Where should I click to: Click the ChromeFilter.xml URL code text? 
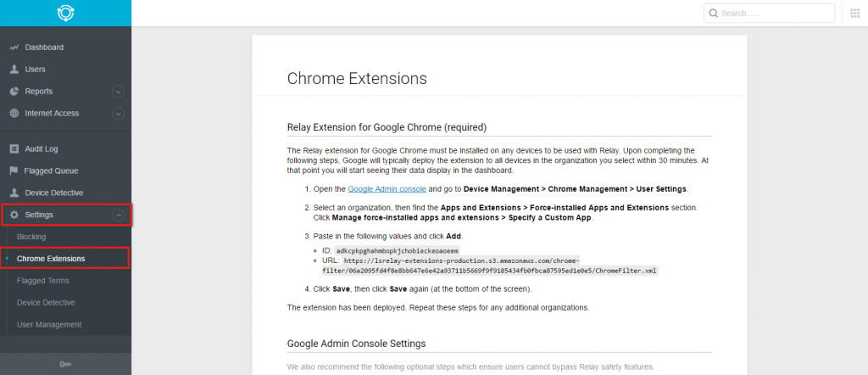point(490,266)
